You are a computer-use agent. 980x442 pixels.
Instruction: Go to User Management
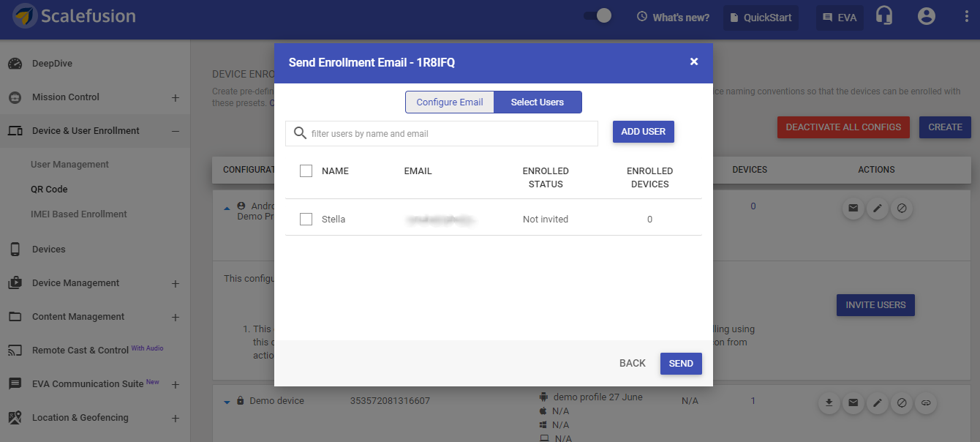(69, 165)
